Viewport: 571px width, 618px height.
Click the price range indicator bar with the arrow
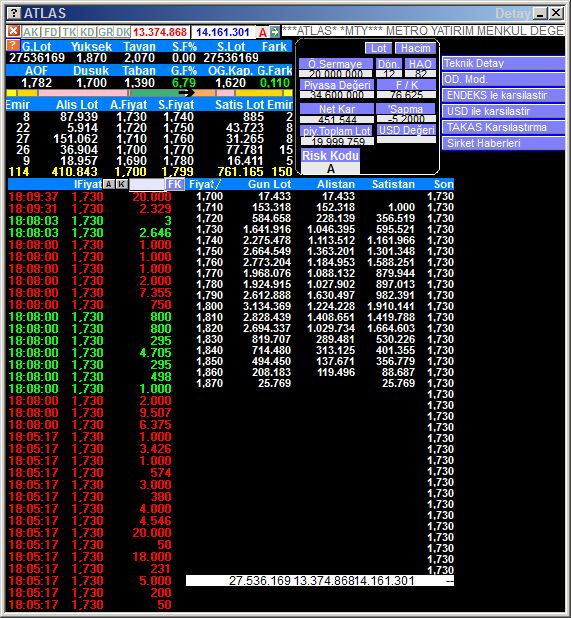click(x=149, y=93)
